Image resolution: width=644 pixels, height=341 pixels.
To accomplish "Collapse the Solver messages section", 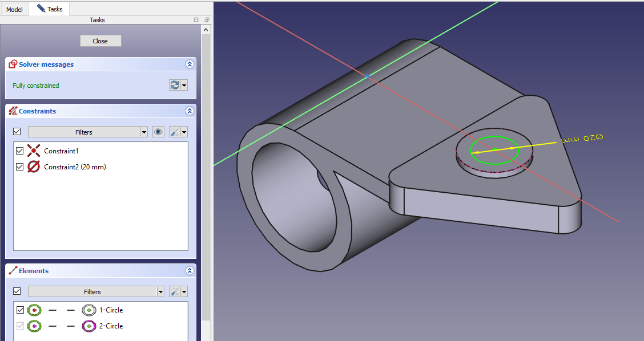I will click(189, 64).
